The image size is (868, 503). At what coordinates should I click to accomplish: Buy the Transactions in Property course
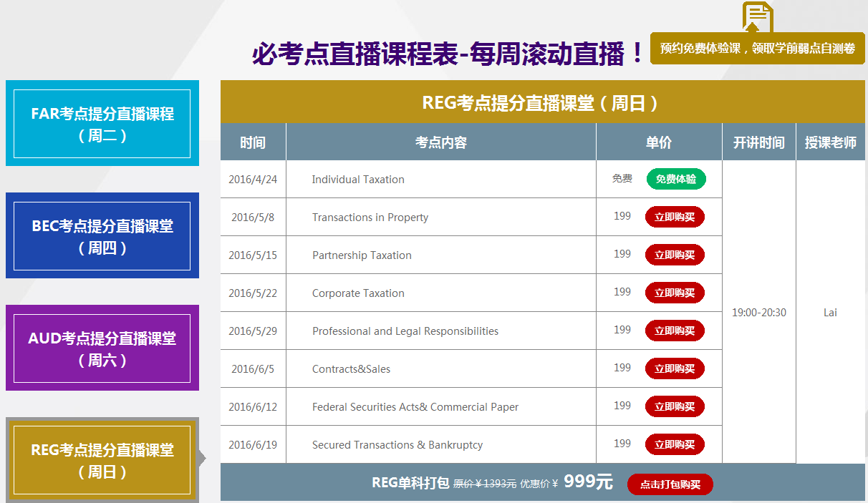tap(675, 217)
